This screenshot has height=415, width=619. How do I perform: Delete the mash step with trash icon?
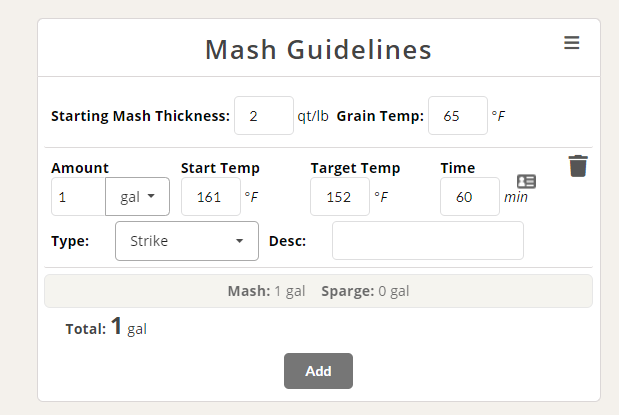coord(578,166)
